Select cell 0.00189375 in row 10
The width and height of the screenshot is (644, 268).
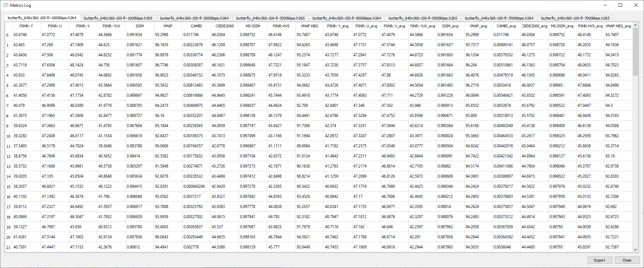(x=196, y=136)
